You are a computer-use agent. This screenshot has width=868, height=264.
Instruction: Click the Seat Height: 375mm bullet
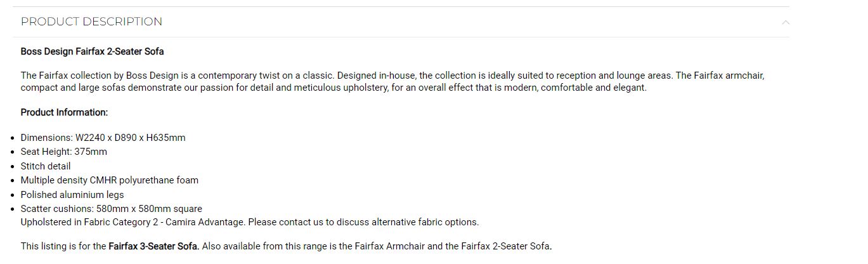coord(64,152)
